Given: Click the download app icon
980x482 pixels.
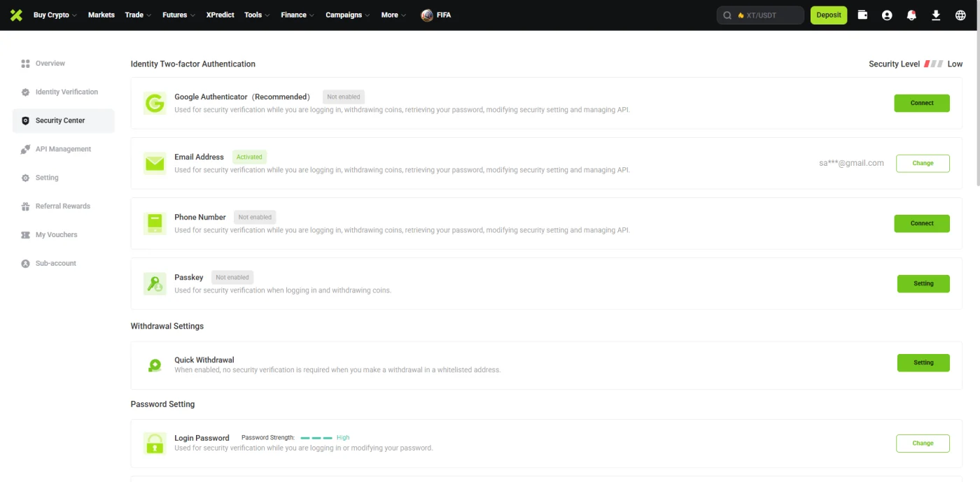Looking at the screenshot, I should tap(936, 15).
